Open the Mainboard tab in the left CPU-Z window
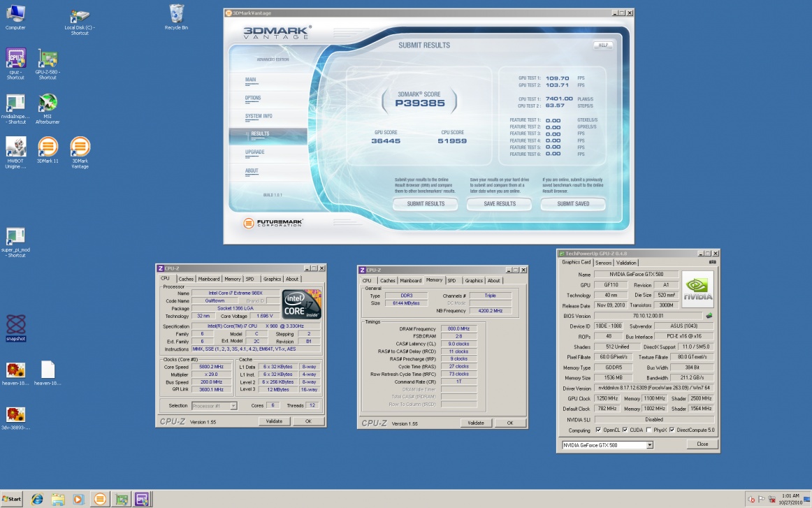 coord(209,279)
